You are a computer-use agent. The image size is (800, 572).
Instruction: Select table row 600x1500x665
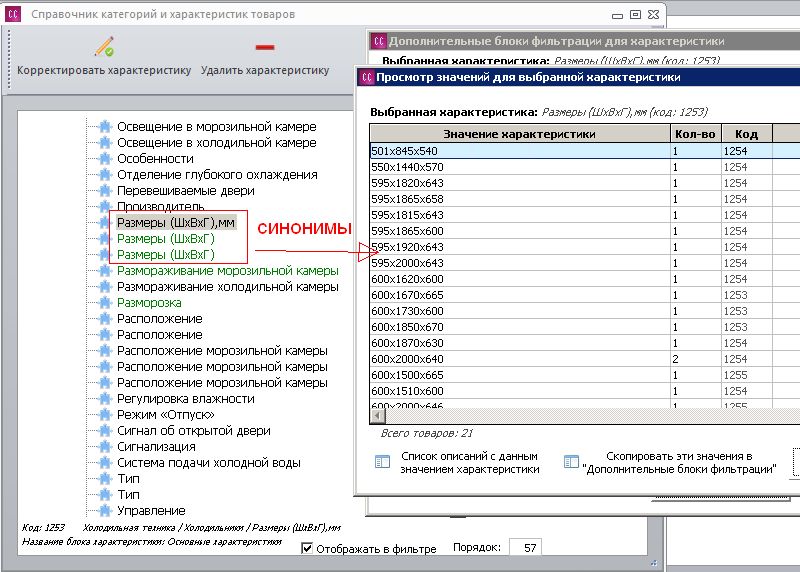585,375
